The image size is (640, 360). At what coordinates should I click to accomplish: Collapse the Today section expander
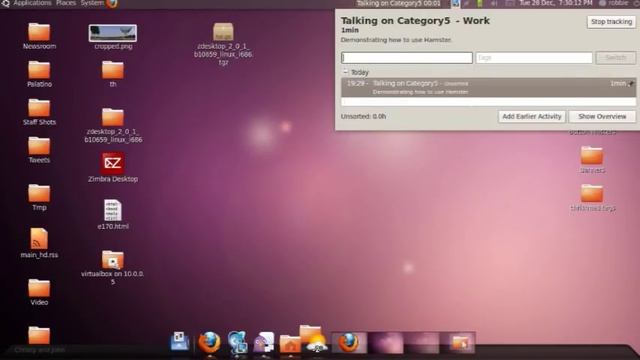click(x=345, y=72)
